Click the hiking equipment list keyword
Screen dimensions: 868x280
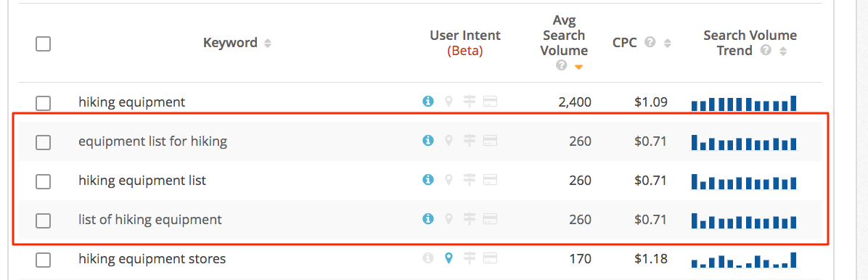(142, 181)
